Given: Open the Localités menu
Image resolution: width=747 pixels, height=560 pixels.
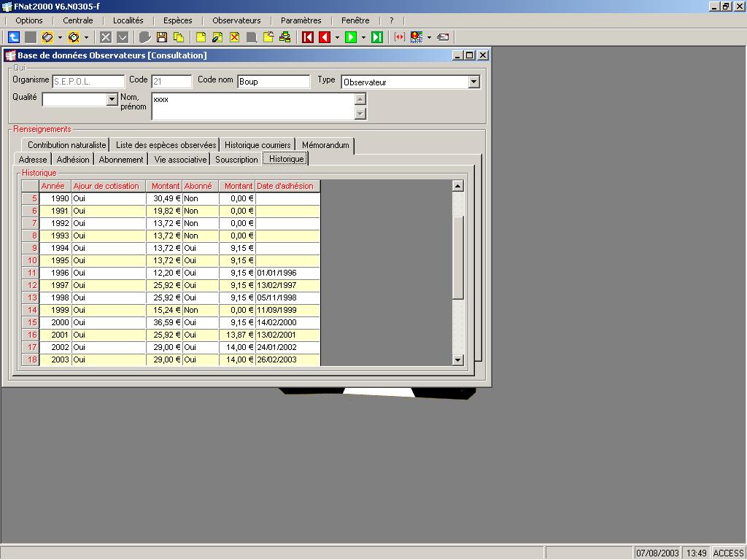Looking at the screenshot, I should (x=128, y=20).
